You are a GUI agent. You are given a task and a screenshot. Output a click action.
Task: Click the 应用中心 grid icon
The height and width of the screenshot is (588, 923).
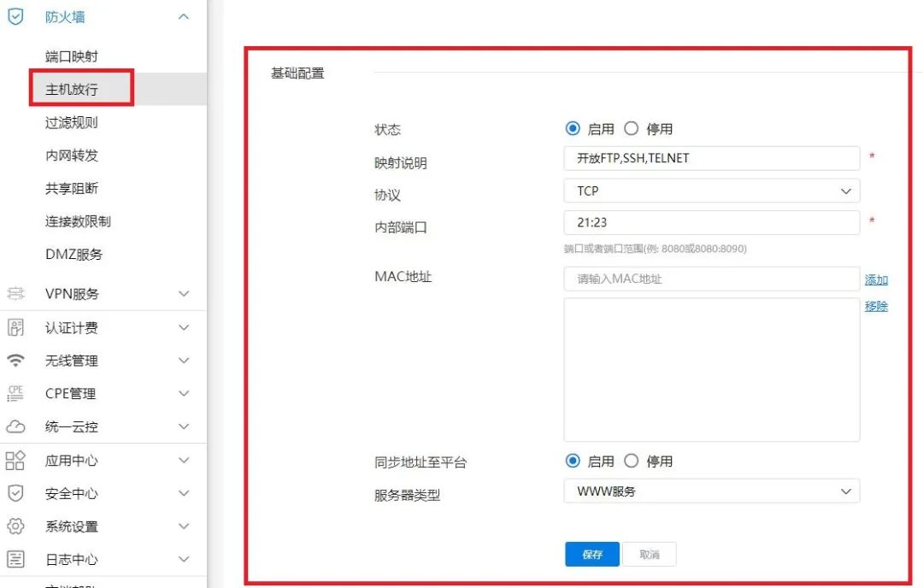(x=15, y=460)
